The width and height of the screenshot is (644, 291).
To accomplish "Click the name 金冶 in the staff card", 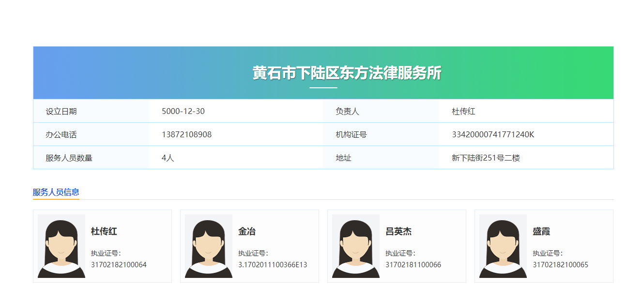I will (247, 231).
